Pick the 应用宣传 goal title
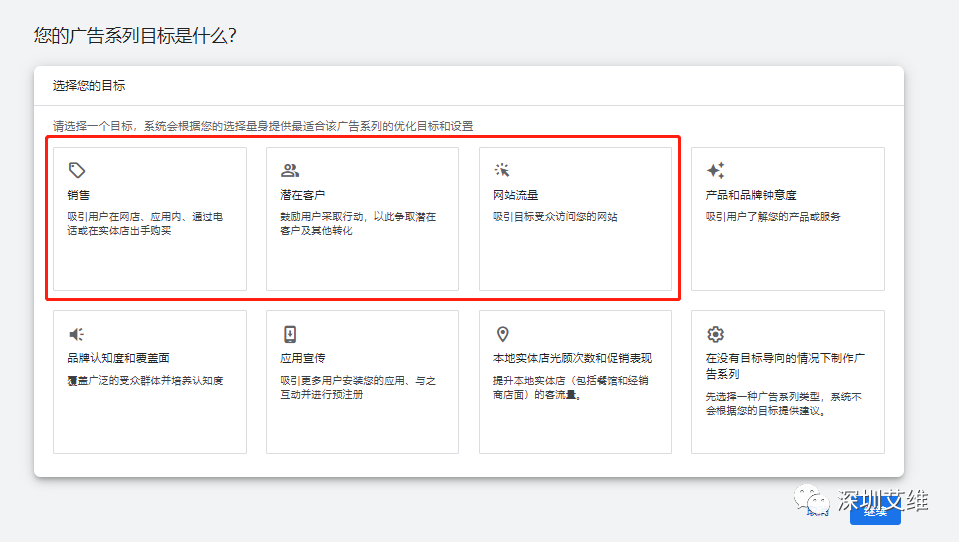The width and height of the screenshot is (959, 542). pos(303,358)
